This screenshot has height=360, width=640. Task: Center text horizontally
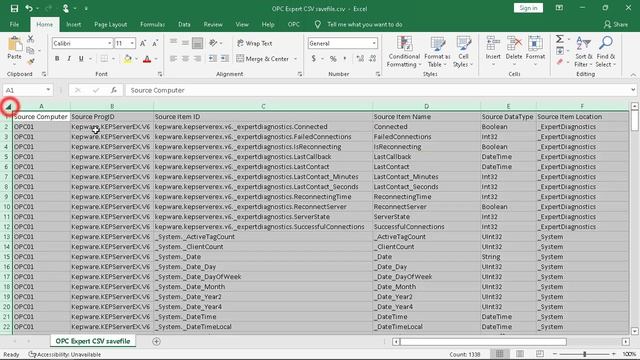tap(185, 59)
